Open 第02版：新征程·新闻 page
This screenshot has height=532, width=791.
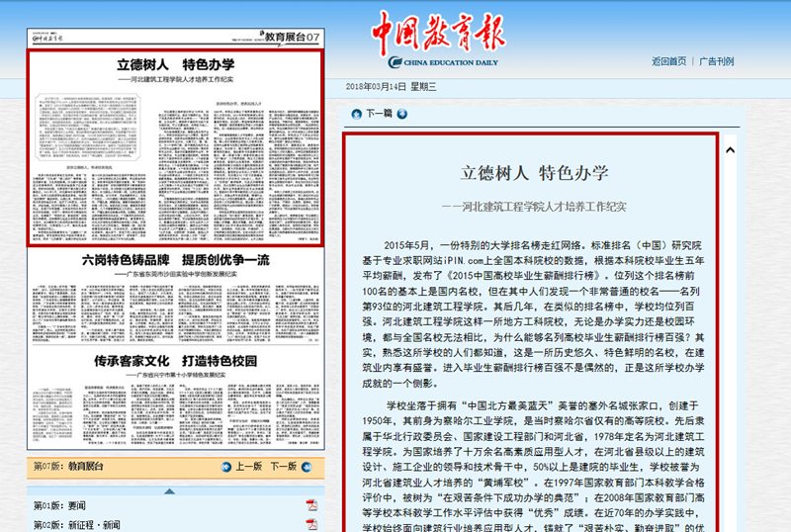pos(77,525)
